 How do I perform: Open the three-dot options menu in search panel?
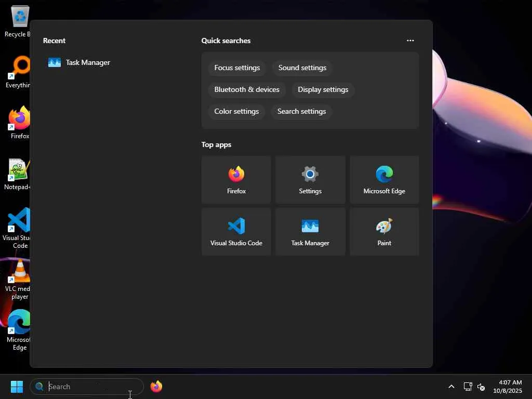click(x=410, y=41)
